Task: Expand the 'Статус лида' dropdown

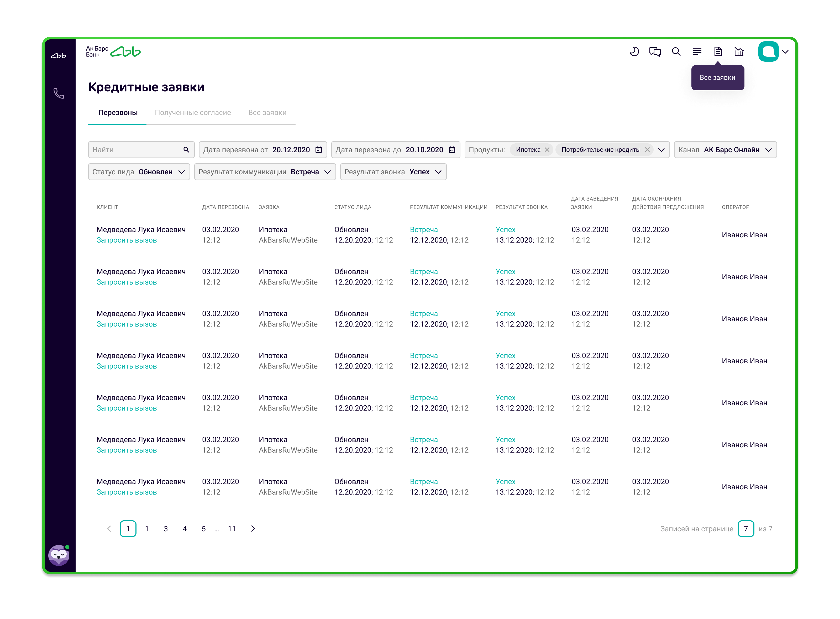Action: point(181,172)
